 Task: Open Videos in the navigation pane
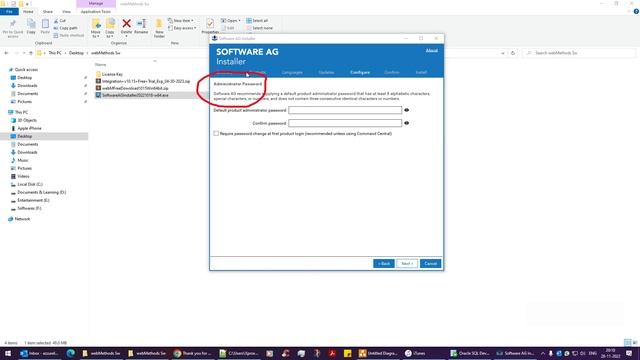pos(23,176)
